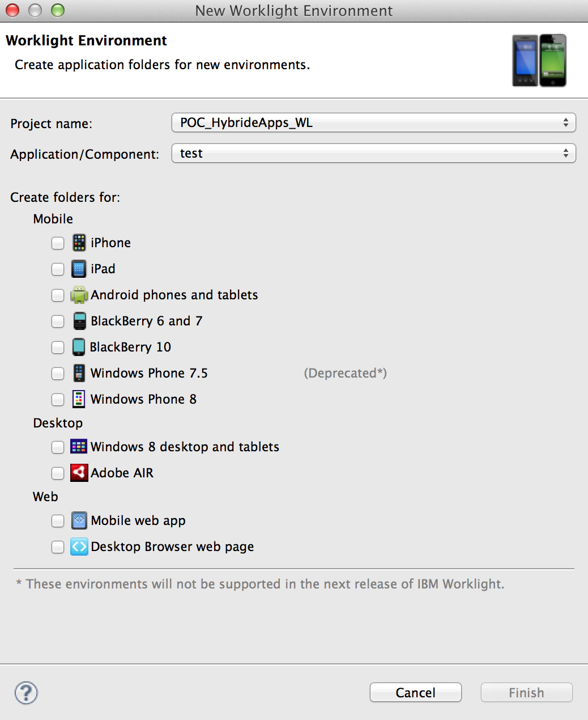The width and height of the screenshot is (588, 720).
Task: Open the Project name dropdown
Action: [374, 122]
